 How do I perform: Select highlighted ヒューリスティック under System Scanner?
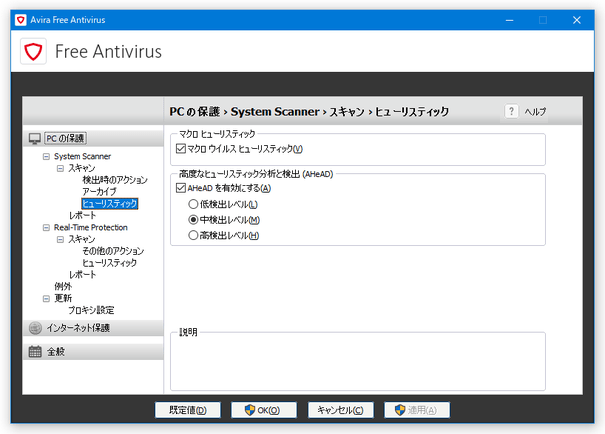tap(110, 204)
